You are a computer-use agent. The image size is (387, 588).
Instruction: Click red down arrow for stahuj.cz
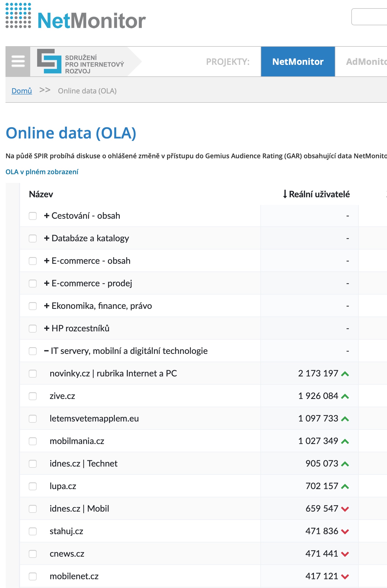(345, 531)
